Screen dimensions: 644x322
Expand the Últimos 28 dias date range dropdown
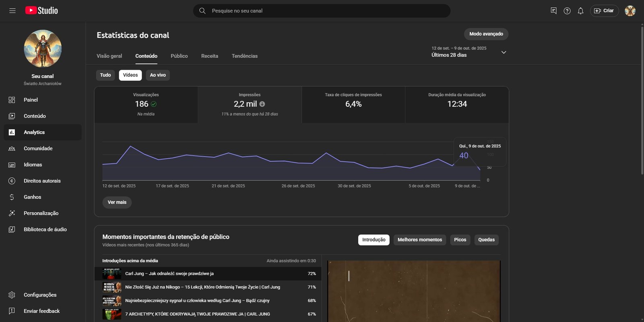[x=504, y=52]
